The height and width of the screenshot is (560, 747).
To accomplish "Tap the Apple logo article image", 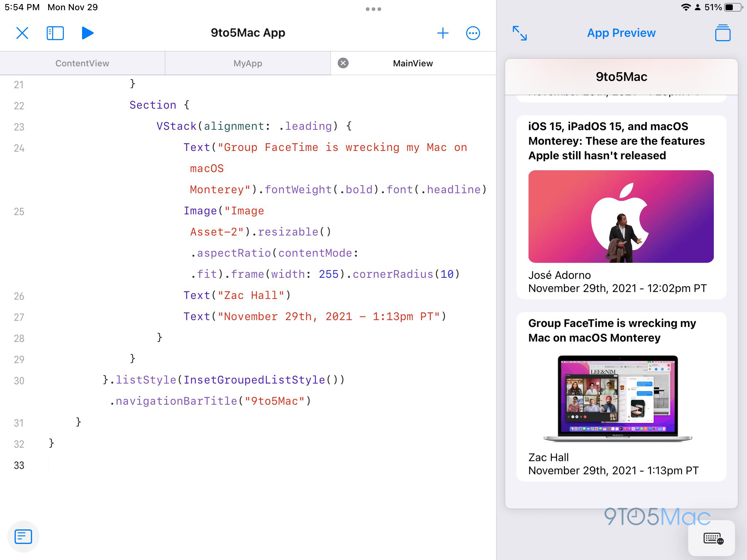I will (621, 216).
